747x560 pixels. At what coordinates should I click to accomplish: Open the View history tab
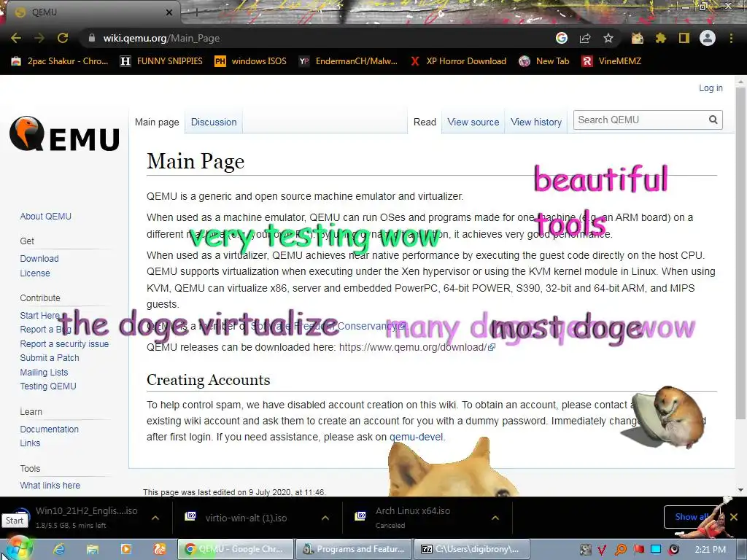pos(536,122)
